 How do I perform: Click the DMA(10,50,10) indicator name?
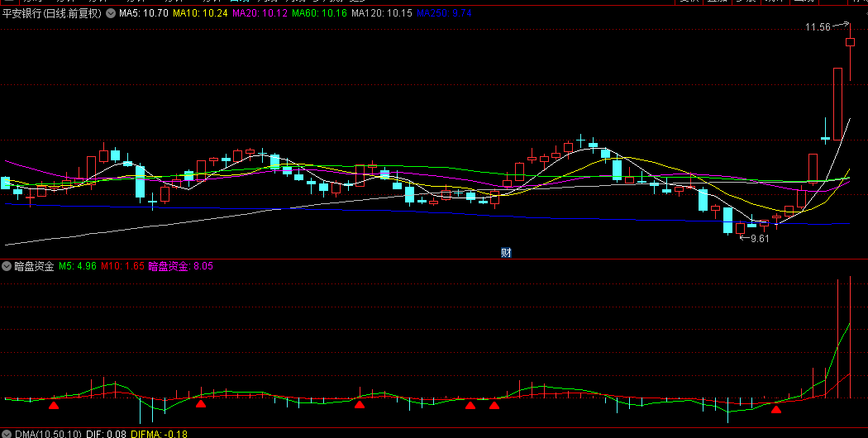click(x=48, y=434)
